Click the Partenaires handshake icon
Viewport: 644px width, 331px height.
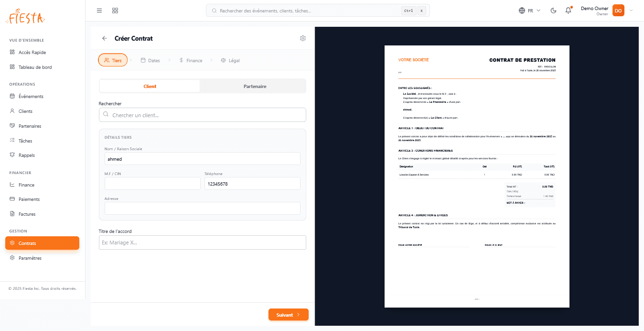tap(12, 126)
